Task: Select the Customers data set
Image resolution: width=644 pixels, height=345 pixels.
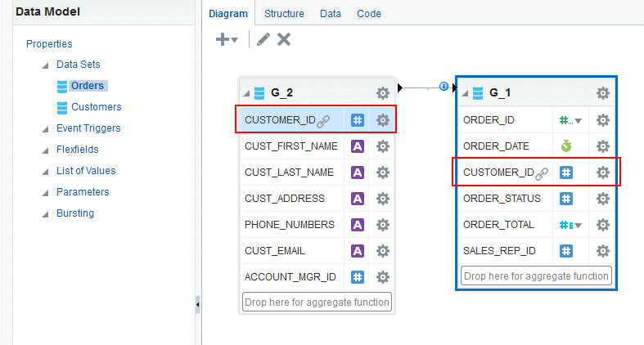Action: pyautogui.click(x=96, y=107)
